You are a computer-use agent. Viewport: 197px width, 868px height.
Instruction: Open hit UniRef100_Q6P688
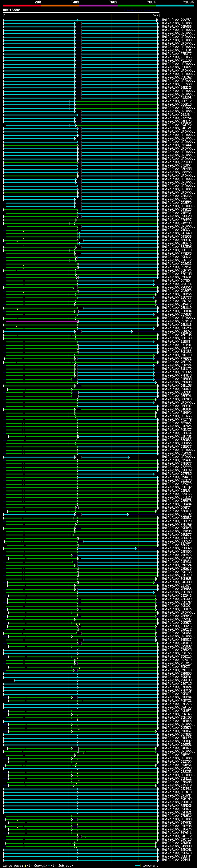pos(177,26)
